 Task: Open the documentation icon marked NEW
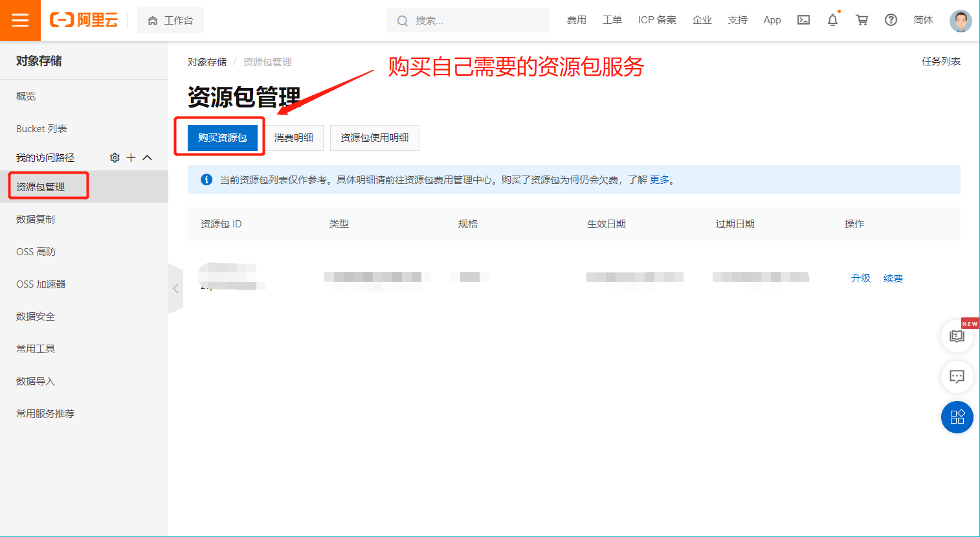click(957, 336)
